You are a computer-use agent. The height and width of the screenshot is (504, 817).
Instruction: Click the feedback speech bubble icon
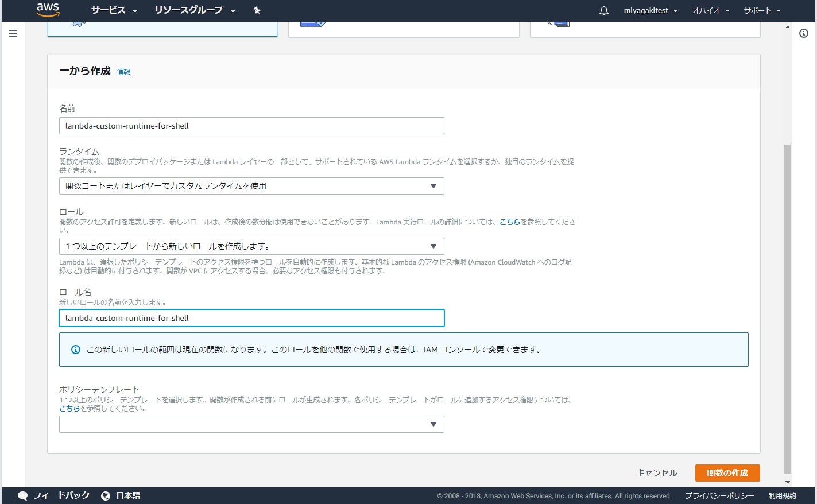tap(23, 495)
